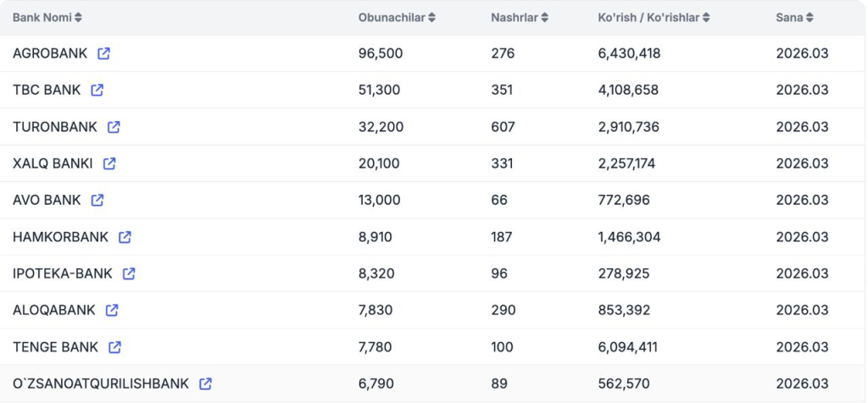This screenshot has height=403, width=868.
Task: Sort by Nashrlar column header
Action: coord(520,17)
